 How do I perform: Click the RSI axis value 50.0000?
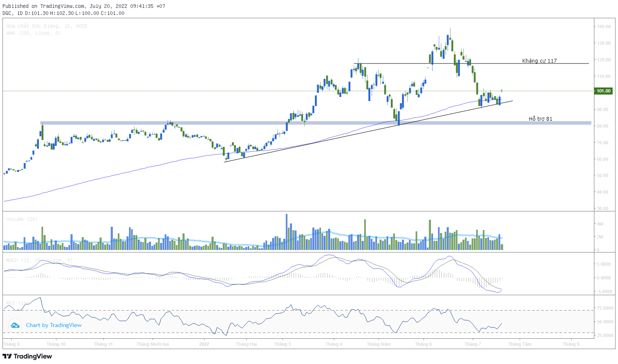(x=605, y=322)
